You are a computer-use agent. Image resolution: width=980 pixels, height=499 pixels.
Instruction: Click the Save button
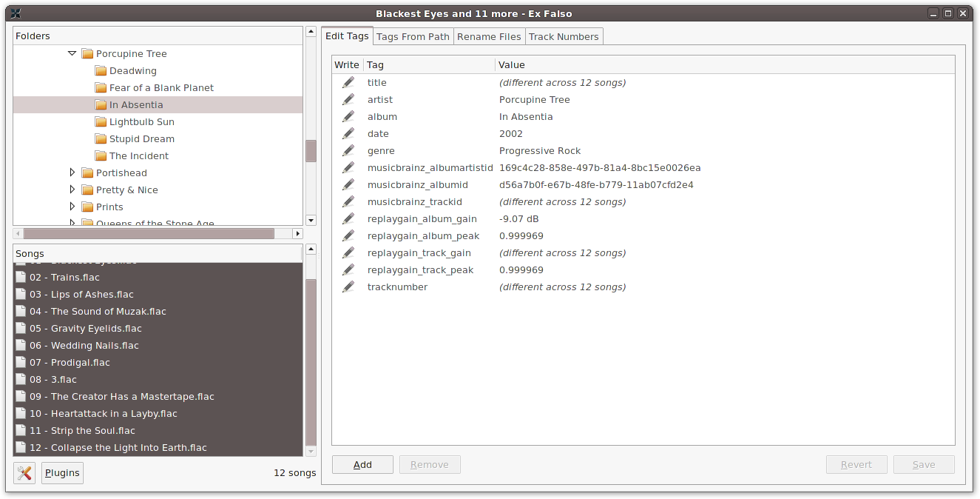[924, 464]
